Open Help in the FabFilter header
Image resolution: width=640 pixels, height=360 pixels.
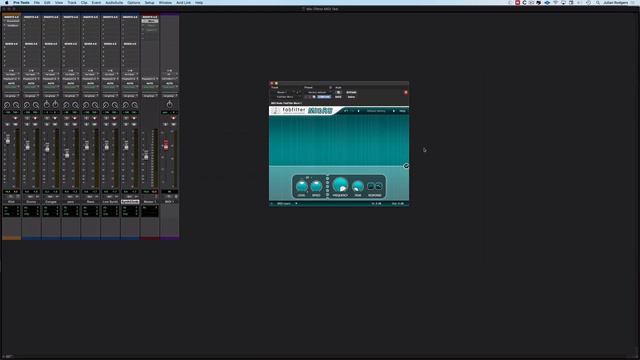coord(402,111)
